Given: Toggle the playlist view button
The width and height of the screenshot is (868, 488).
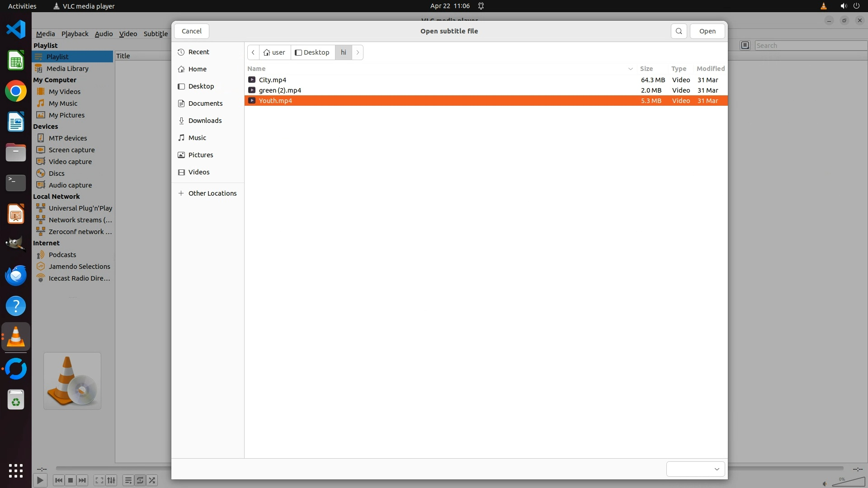Looking at the screenshot, I should click(x=128, y=480).
